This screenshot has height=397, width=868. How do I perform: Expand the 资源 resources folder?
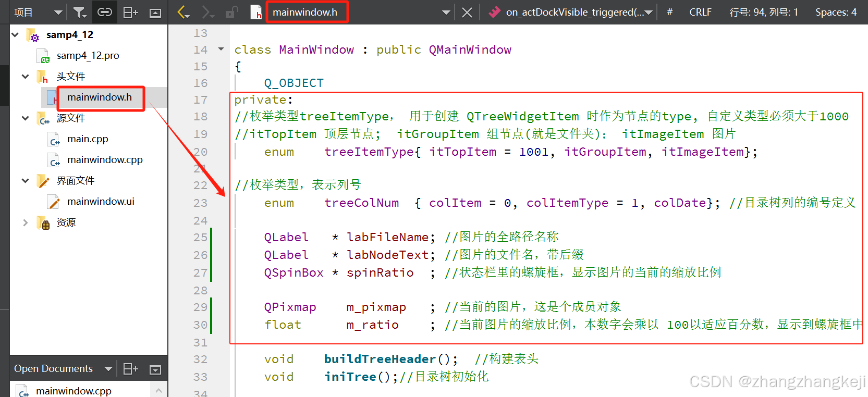click(x=25, y=222)
